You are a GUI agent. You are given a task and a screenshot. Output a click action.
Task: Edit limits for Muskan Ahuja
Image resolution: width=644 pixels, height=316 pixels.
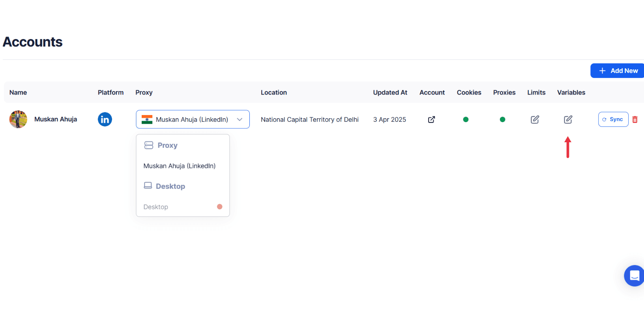535,119
